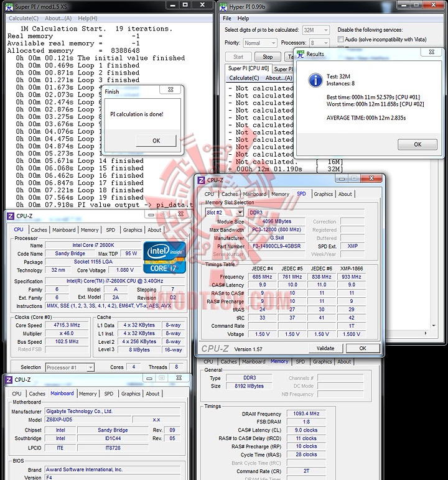Click the Hyper PI horizontal scrollbar right arrow
Viewport: 448px width, 480px height.
(x=426, y=333)
